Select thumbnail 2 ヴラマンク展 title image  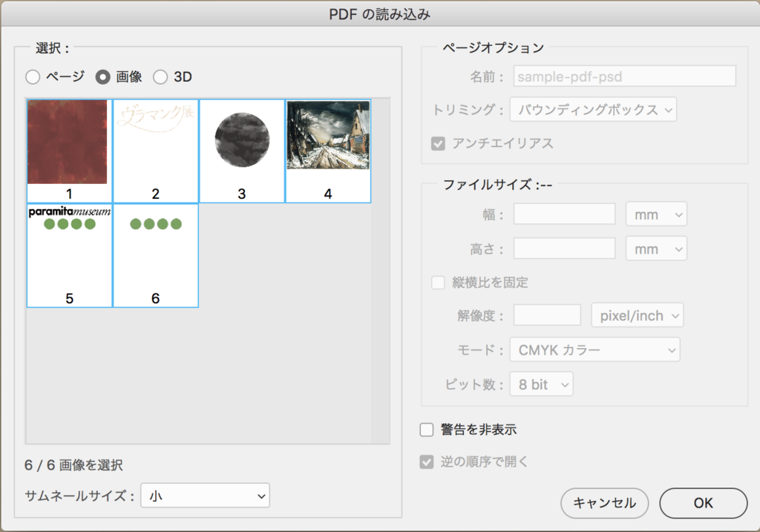pyautogui.click(x=156, y=151)
